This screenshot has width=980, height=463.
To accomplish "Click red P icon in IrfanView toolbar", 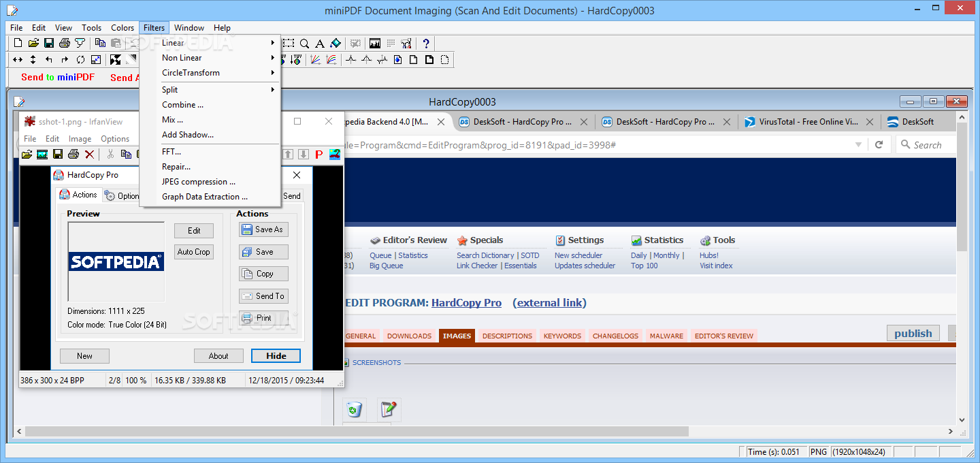I will click(x=318, y=155).
